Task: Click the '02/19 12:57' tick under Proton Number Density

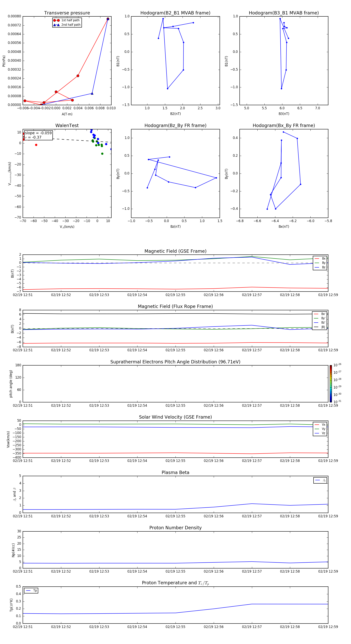Action: coord(252,571)
